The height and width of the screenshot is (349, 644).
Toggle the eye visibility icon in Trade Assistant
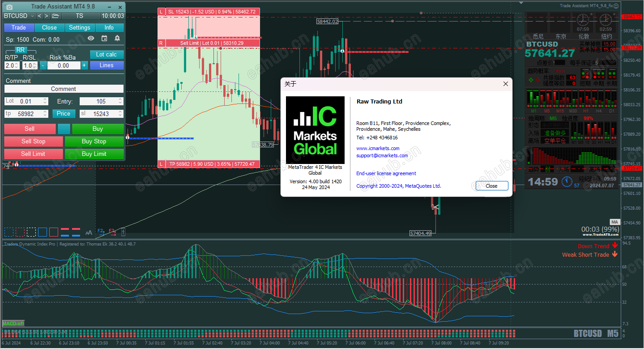click(91, 39)
